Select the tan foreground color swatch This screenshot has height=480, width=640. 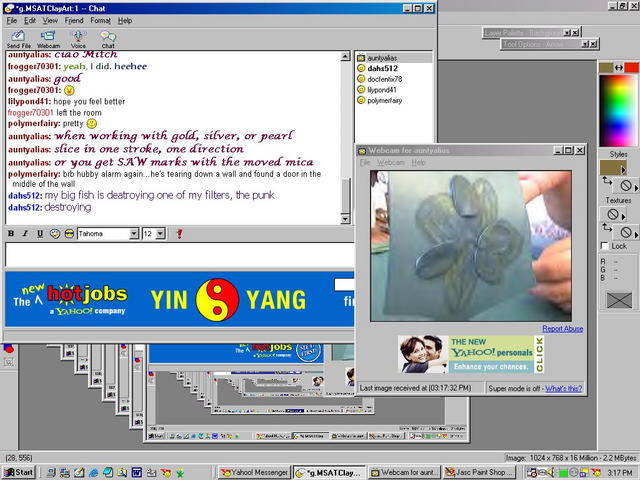606,67
